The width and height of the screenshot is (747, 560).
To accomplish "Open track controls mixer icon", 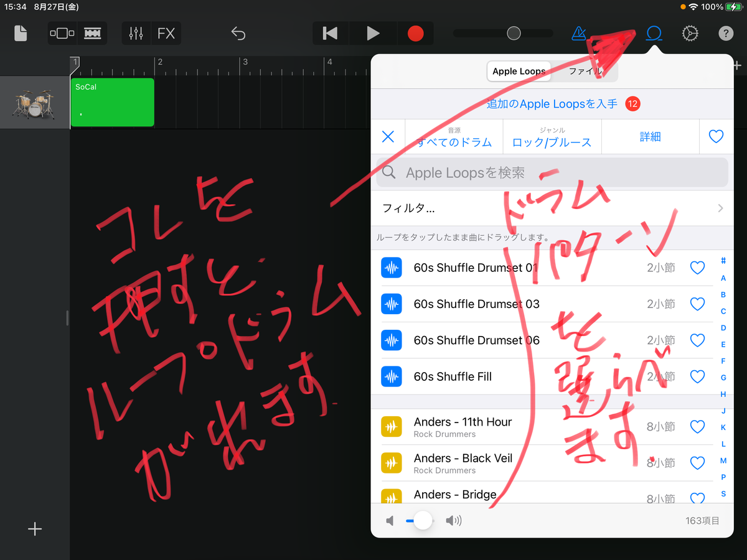I will [x=136, y=33].
